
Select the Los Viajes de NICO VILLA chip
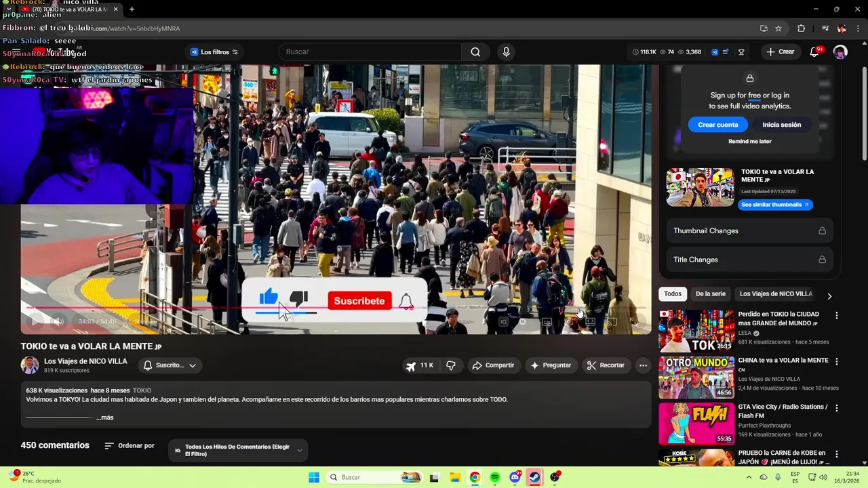point(776,294)
